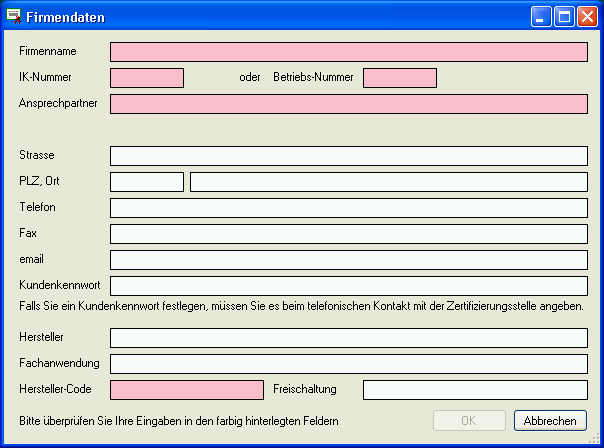Click the Strasse input field
604x448 pixels.
click(349, 156)
